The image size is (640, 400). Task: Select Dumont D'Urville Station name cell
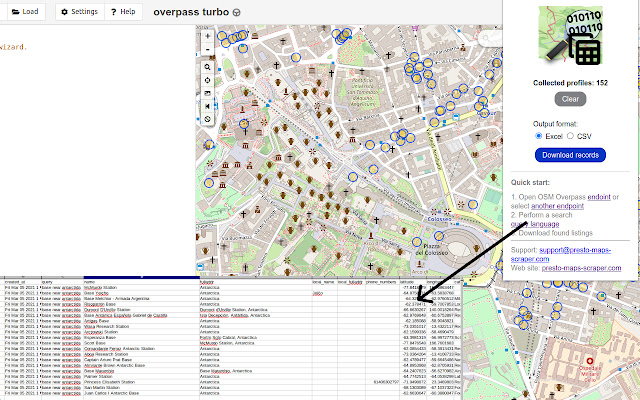coord(142,310)
